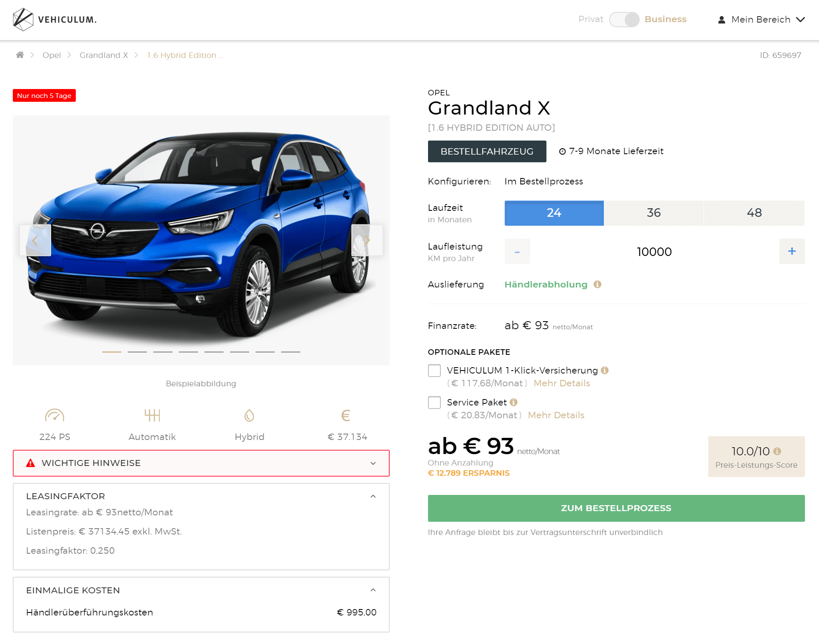Viewport: 819px width, 644px height.
Task: Click info icon beside 10.0/10 score
Action: (777, 451)
